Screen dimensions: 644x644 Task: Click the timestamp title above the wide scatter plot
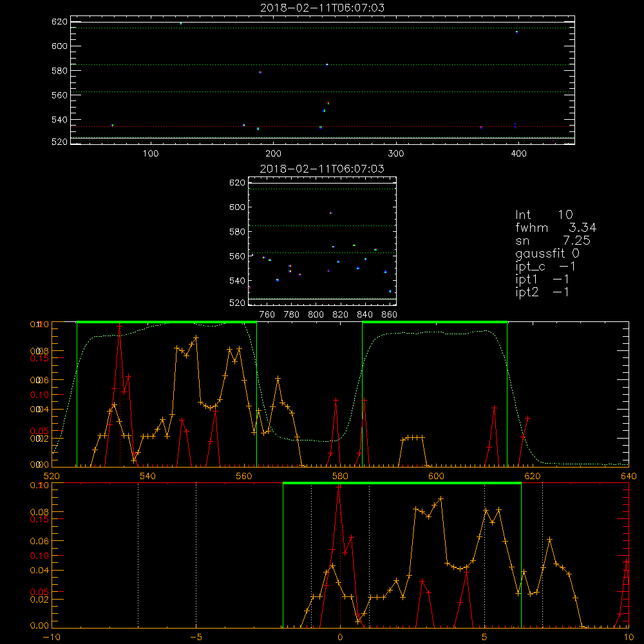323,8
